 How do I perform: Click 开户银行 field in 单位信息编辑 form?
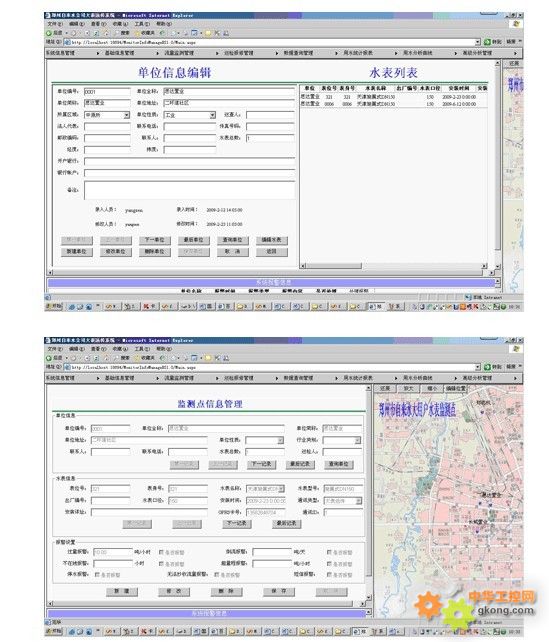[x=190, y=161]
